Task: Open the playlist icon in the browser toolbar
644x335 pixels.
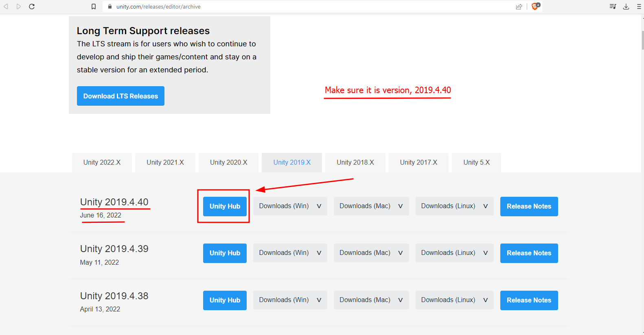Action: pyautogui.click(x=613, y=7)
